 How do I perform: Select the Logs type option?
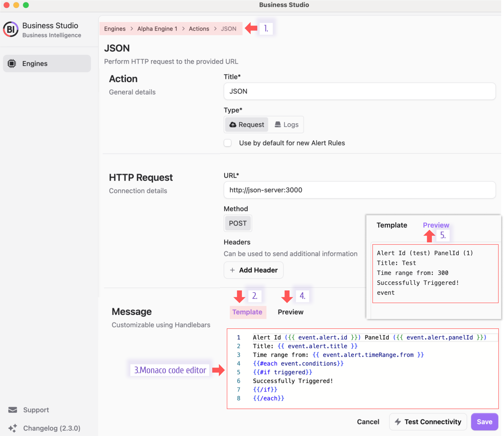(x=286, y=124)
